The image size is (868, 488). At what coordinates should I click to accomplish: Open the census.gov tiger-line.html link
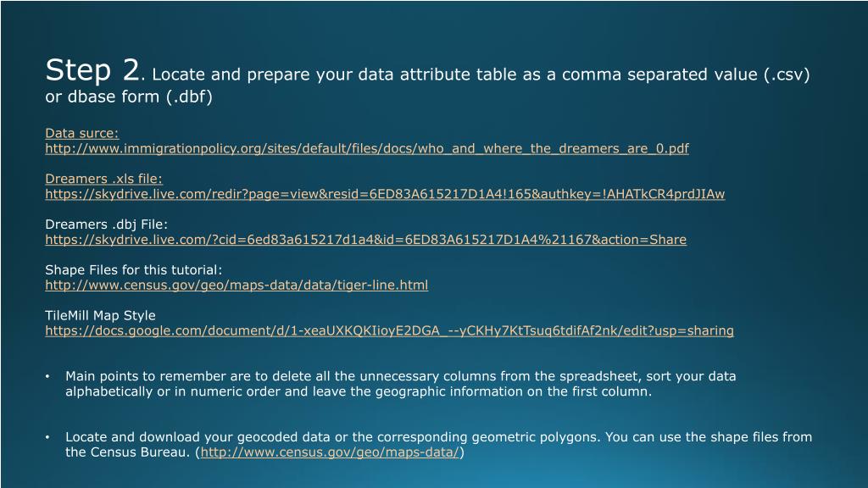[x=236, y=285]
